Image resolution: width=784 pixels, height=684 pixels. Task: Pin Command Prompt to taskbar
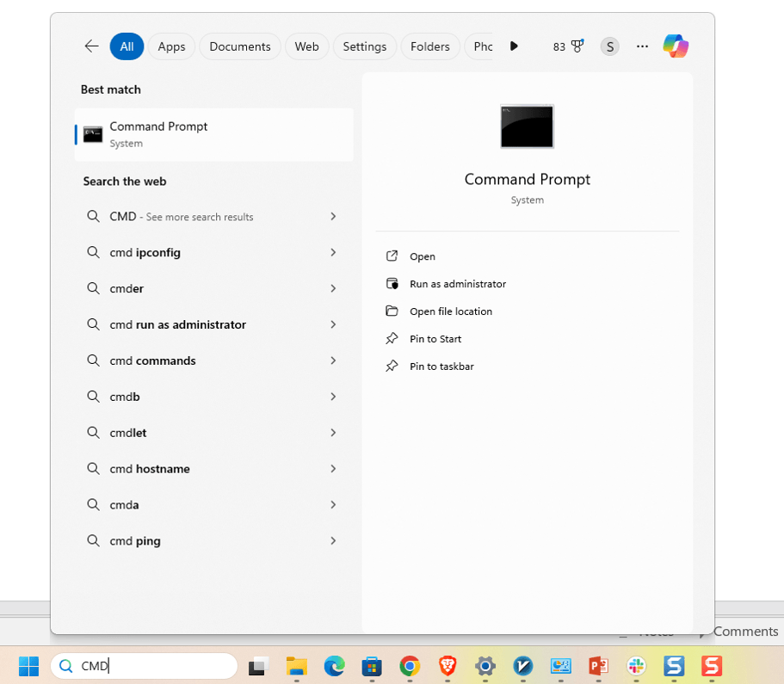(441, 367)
